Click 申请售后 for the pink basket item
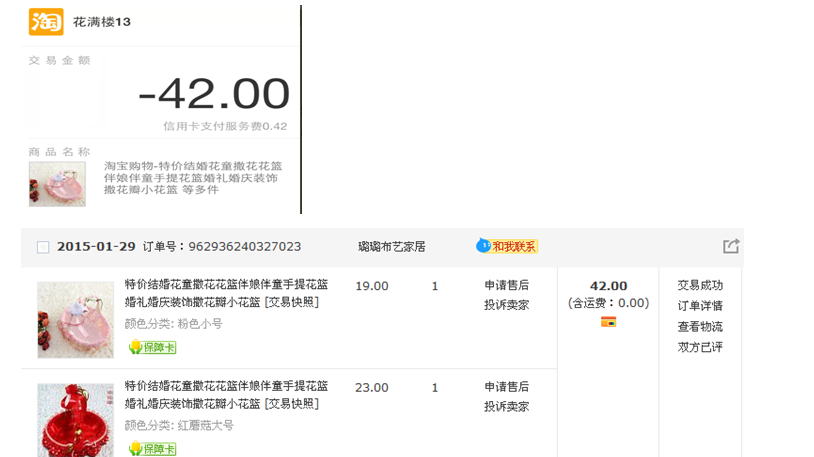814x457 pixels. (506, 286)
